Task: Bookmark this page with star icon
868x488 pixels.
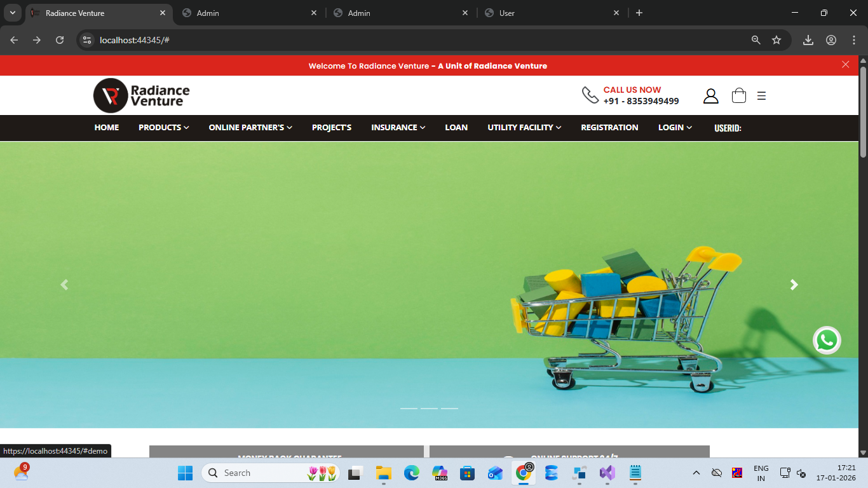Action: tap(776, 40)
